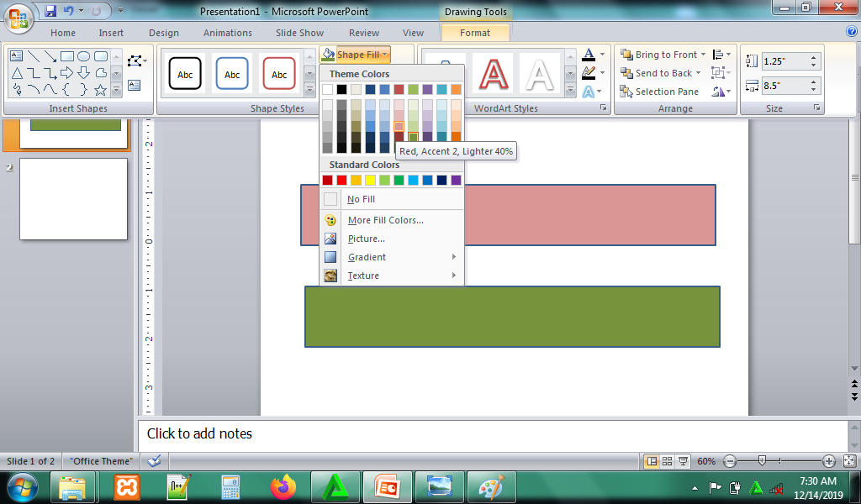Choose No Fill from the menu
This screenshot has width=861, height=504.
click(361, 199)
